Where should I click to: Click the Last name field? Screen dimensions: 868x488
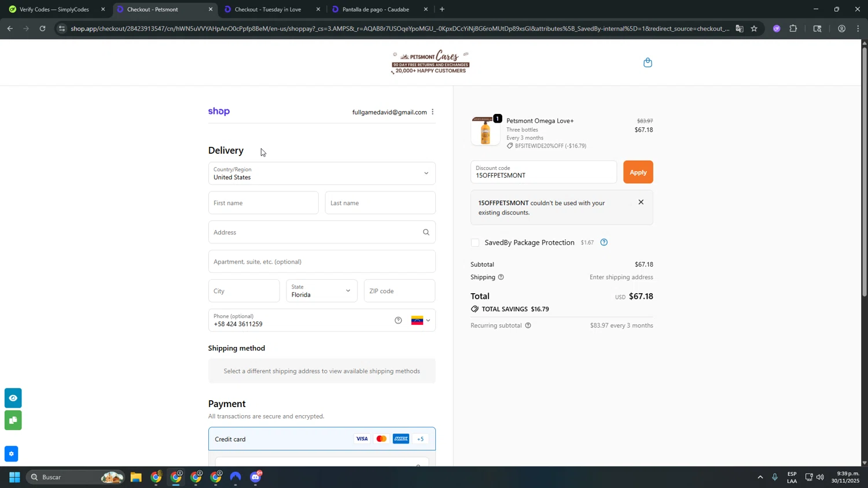click(x=380, y=203)
